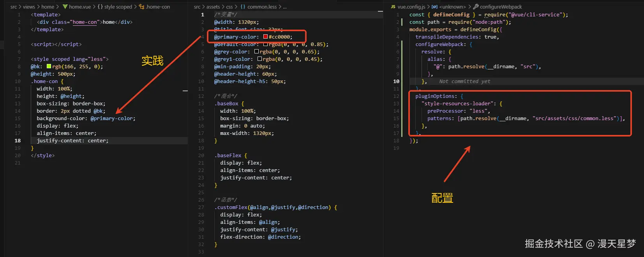Screen dimensions: 644x257
Task: Open the rgba(0, 0, 0, 0.45) color swatch
Action: pos(259,59)
